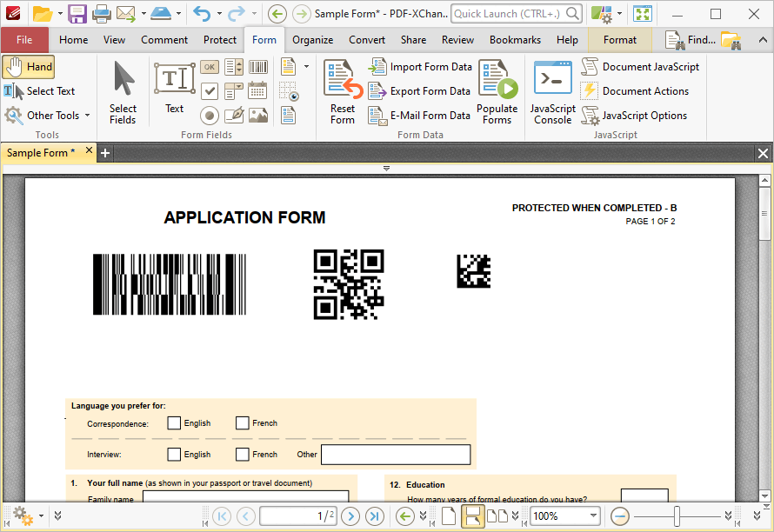Toggle full screen mode icon
The width and height of the screenshot is (774, 532).
tap(643, 14)
